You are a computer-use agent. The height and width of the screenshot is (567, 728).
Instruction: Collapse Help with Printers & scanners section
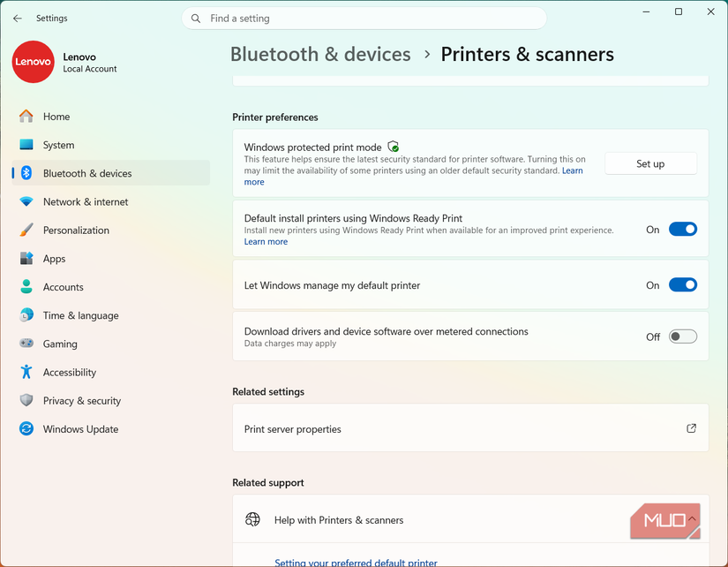click(692, 519)
